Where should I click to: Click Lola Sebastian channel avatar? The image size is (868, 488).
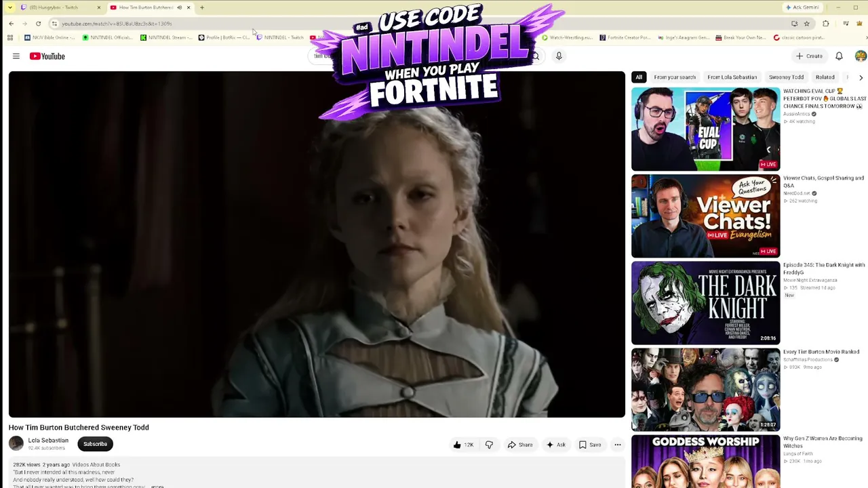pyautogui.click(x=16, y=444)
